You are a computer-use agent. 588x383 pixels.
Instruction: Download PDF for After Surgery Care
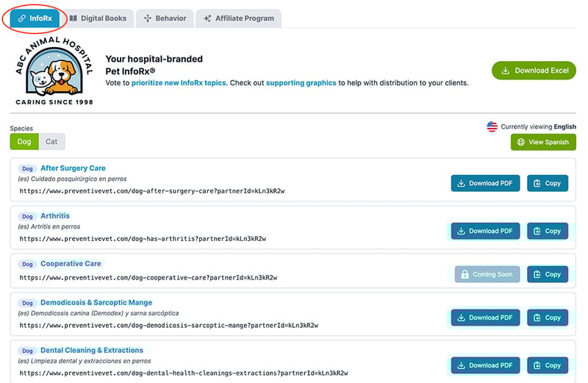tap(485, 184)
